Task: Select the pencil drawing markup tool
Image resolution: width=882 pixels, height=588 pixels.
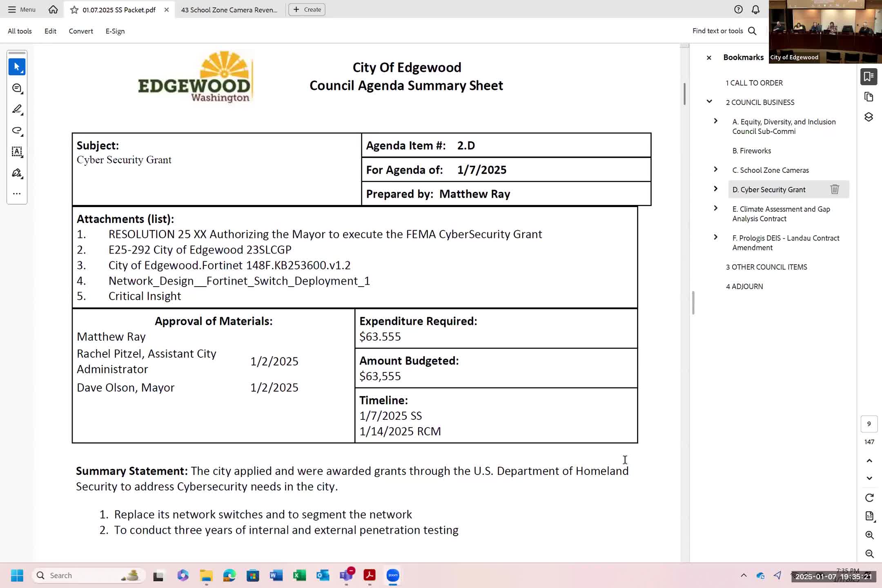Action: pos(17,109)
